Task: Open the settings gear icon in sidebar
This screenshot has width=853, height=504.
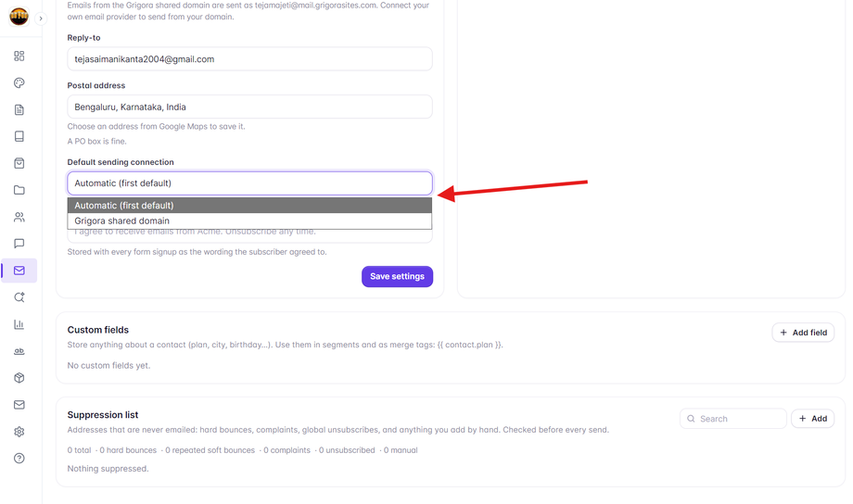Action: 19,432
